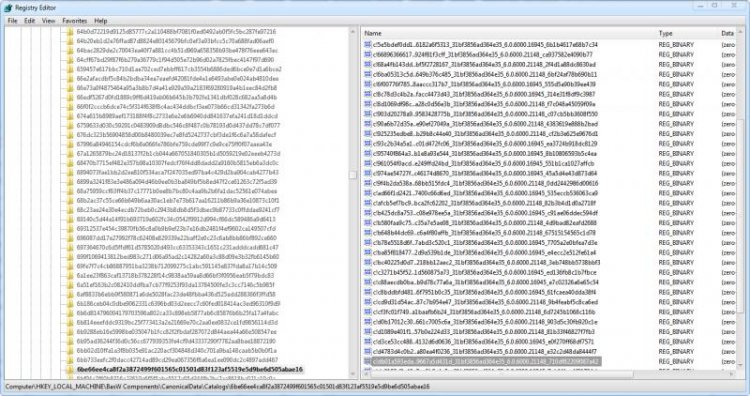Select folder icon of key starting 64b0d72219

70,32
